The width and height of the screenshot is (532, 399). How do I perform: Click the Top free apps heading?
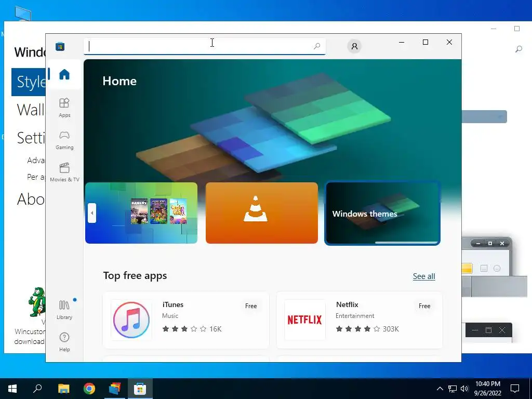pyautogui.click(x=135, y=275)
